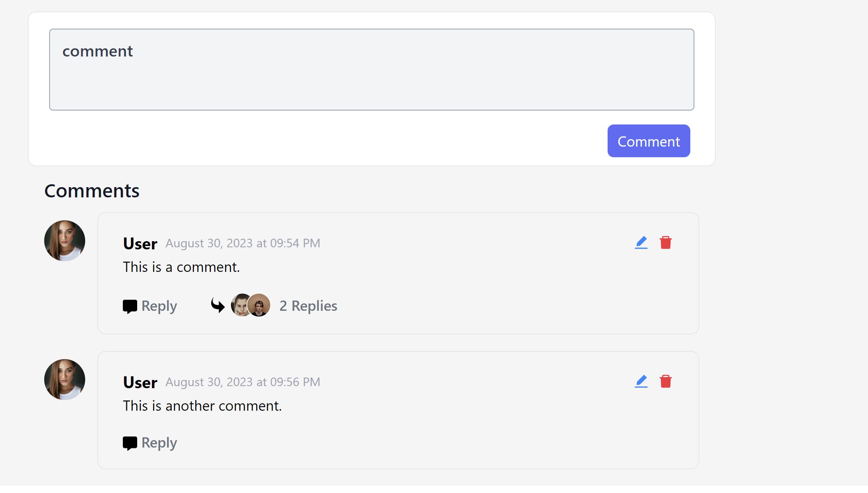This screenshot has height=493, width=868.
Task: Click the speech bubble icon on first comment
Action: [130, 306]
